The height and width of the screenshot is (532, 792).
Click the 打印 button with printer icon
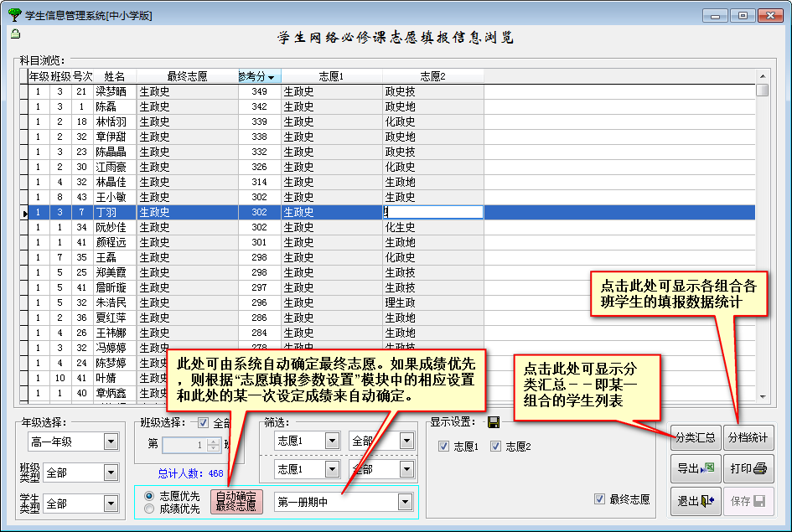[748, 468]
